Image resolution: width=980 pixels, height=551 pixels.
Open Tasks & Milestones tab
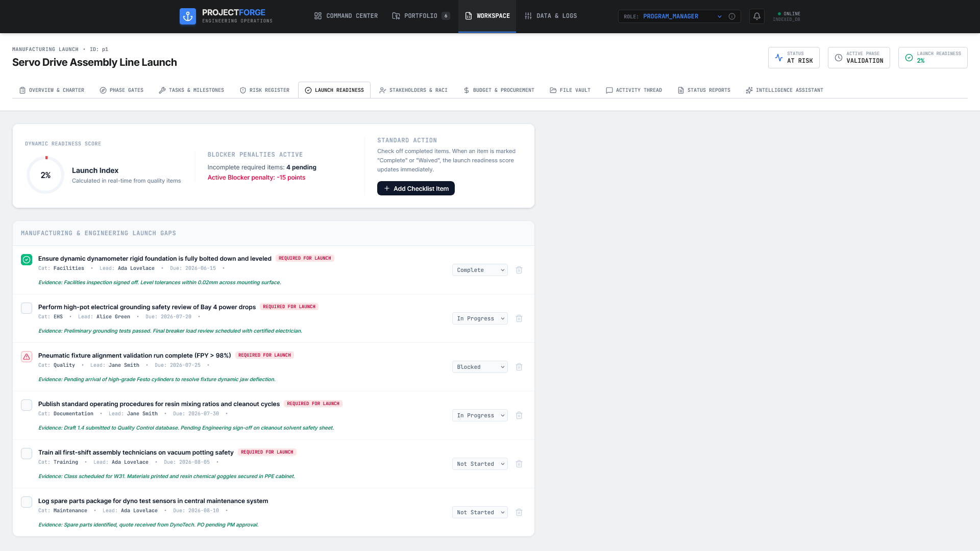191,90
